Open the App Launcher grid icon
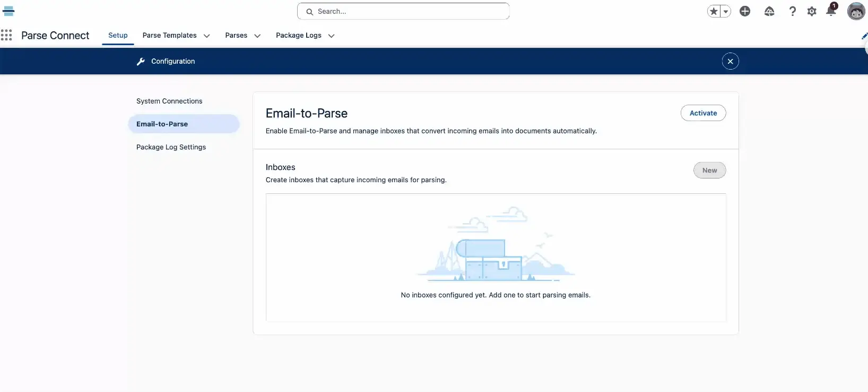This screenshot has height=392, width=868. (6, 35)
